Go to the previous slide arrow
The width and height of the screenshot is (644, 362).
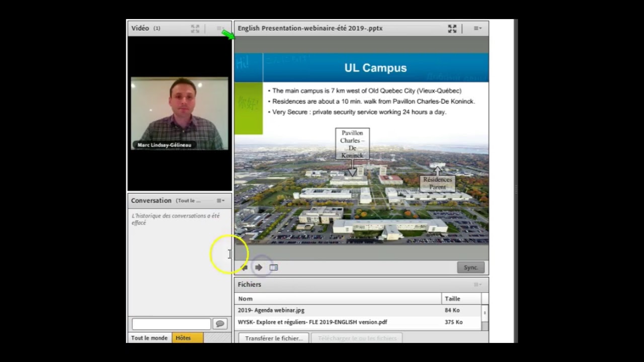244,267
